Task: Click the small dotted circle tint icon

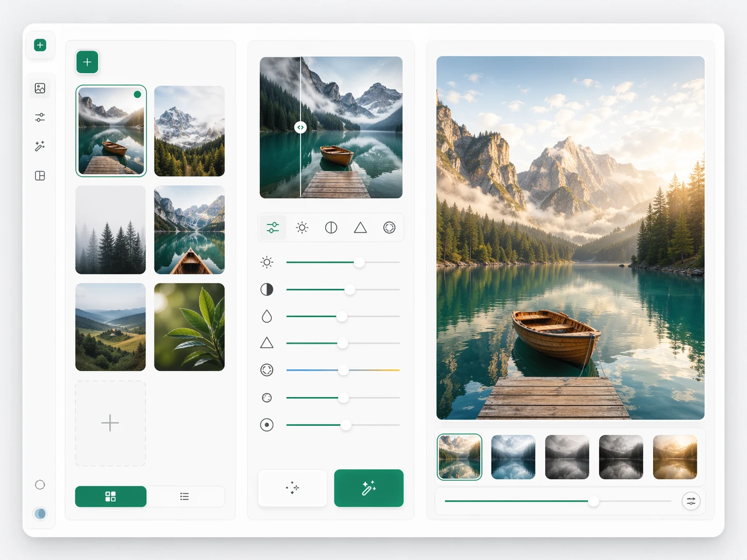Action: 267,398
